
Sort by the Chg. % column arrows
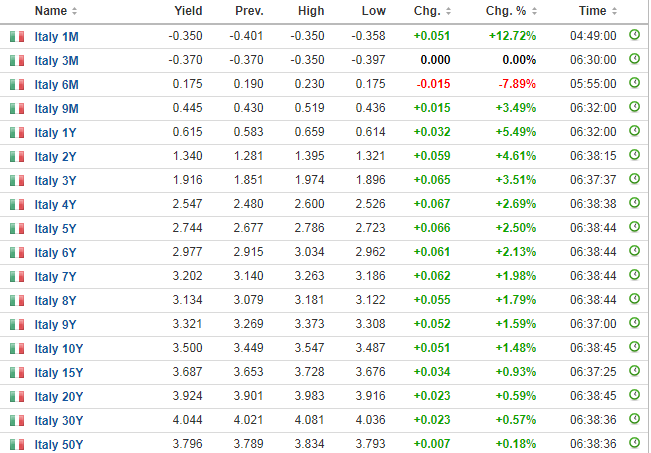tap(534, 11)
